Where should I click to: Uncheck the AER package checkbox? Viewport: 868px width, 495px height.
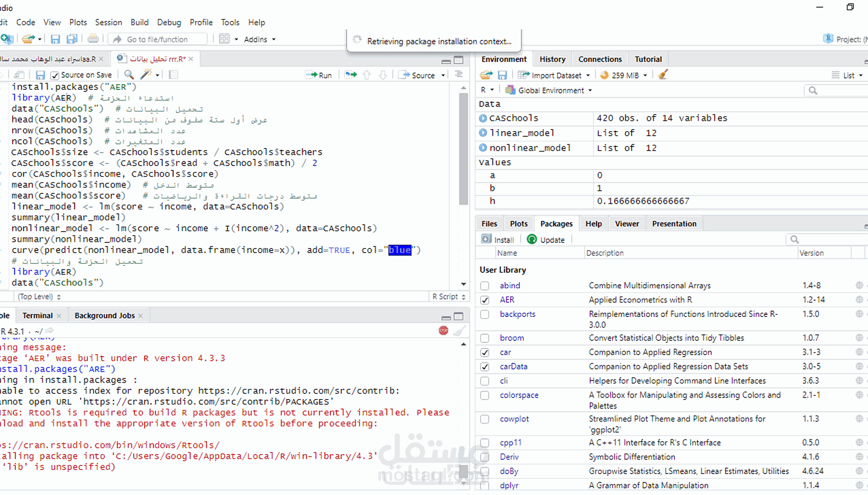(485, 300)
